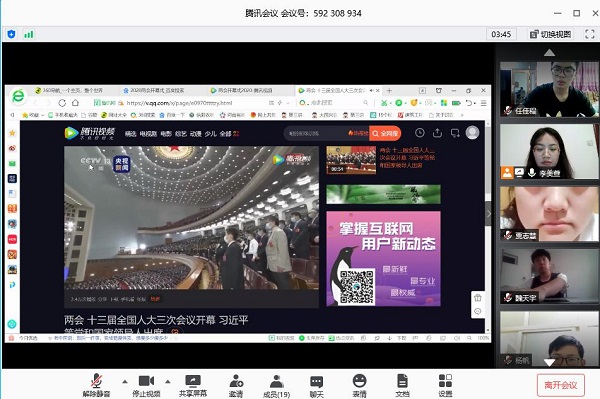Screen dimensions: 600x399
Task: Open the browser hamburger main menu
Action: [484, 103]
